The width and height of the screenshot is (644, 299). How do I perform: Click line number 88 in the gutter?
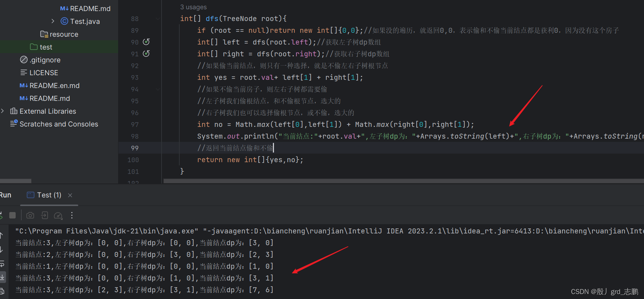coord(134,19)
